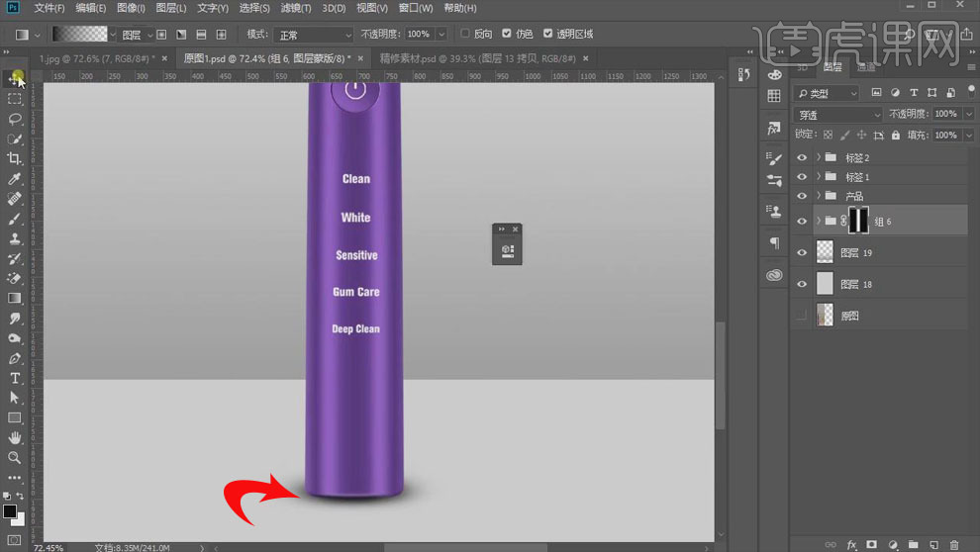This screenshot has height=552, width=980.
Task: Select the Lasso tool
Action: 15,119
